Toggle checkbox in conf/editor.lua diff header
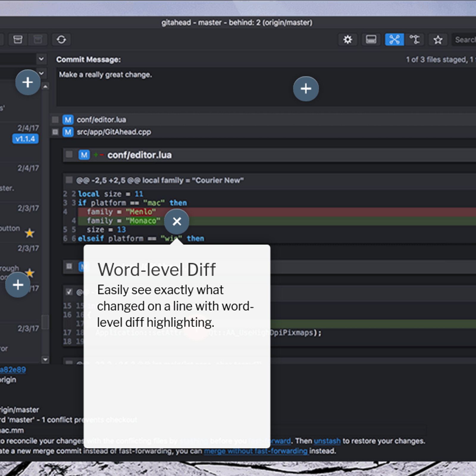The height and width of the screenshot is (476, 476). point(69,154)
